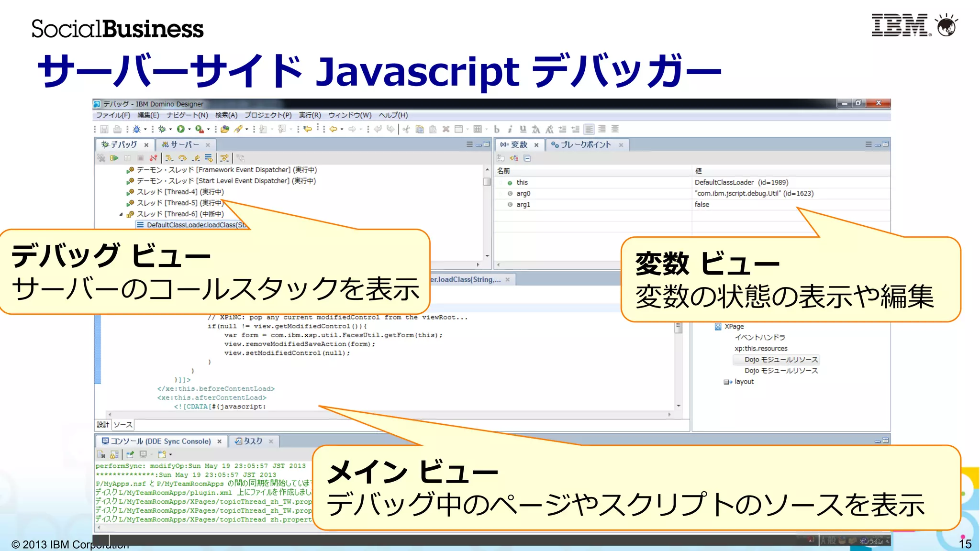Open the ヘルプ(H) menu

(x=393, y=115)
